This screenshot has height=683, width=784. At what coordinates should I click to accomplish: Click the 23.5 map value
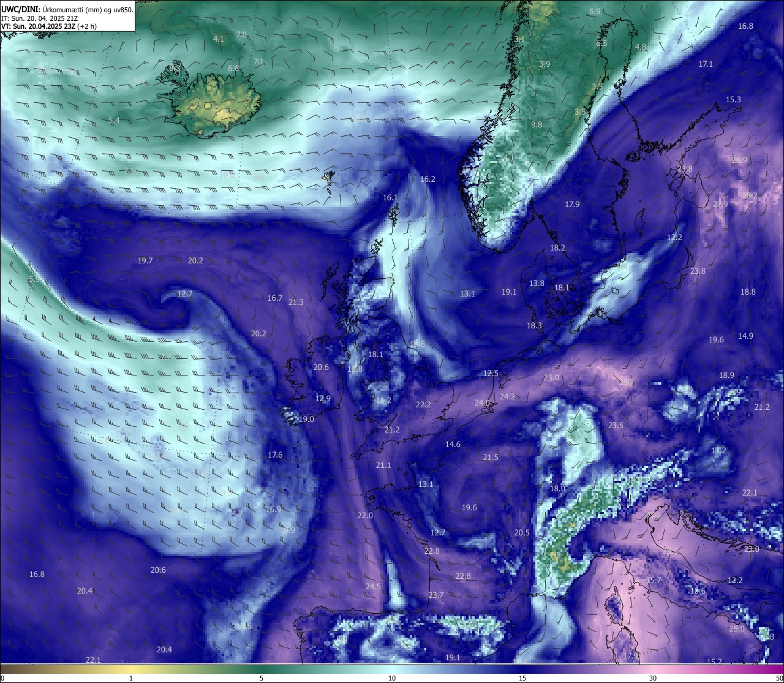coord(616,426)
